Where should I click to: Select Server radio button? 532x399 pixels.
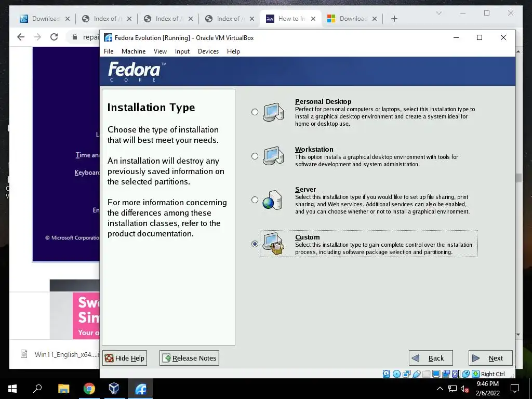point(255,200)
